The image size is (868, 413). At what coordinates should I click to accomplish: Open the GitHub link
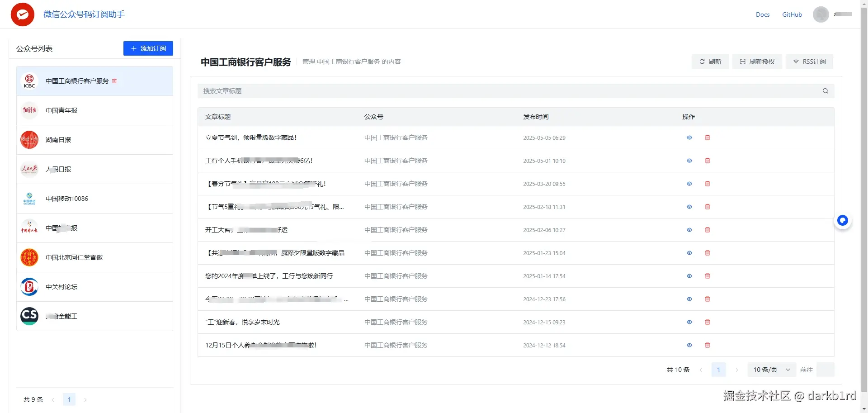[792, 14]
